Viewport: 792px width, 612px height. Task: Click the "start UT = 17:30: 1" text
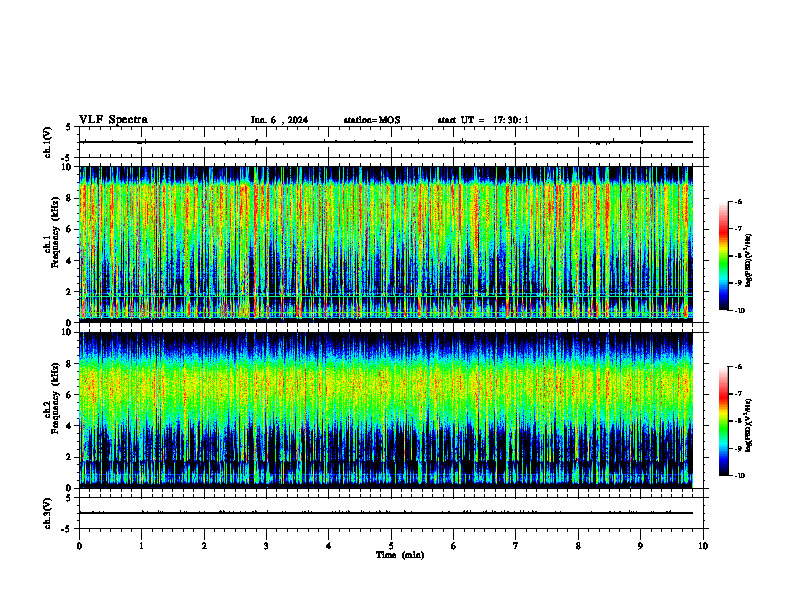[x=483, y=120]
